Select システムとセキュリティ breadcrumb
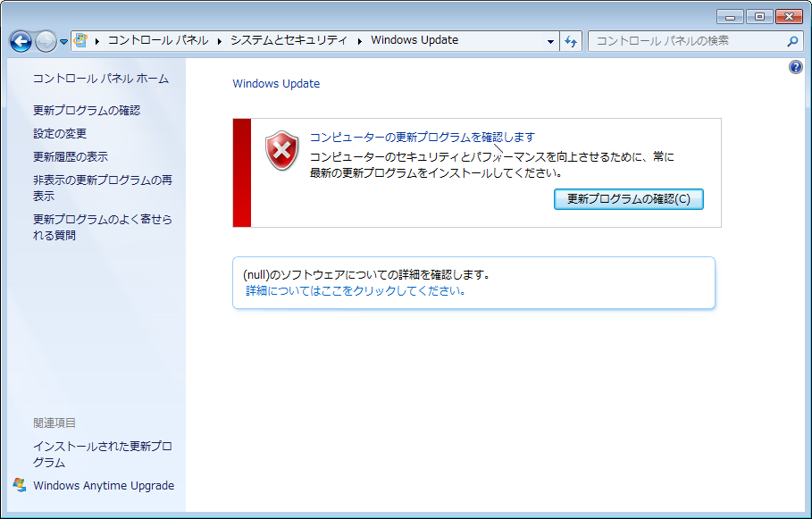 tap(289, 40)
